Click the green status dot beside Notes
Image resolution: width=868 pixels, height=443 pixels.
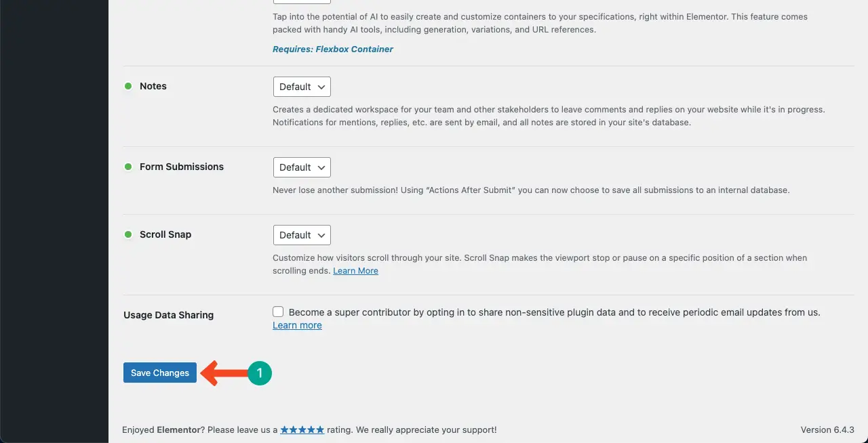pyautogui.click(x=127, y=86)
